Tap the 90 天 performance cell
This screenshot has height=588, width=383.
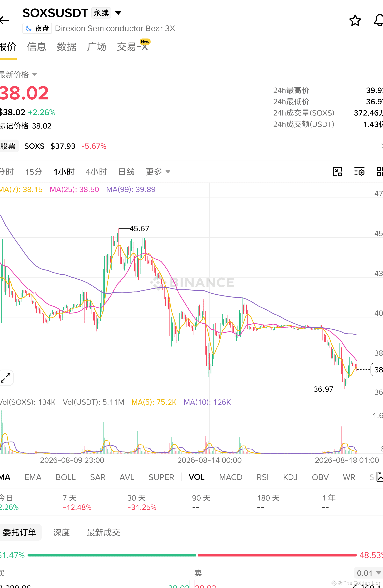click(x=201, y=502)
